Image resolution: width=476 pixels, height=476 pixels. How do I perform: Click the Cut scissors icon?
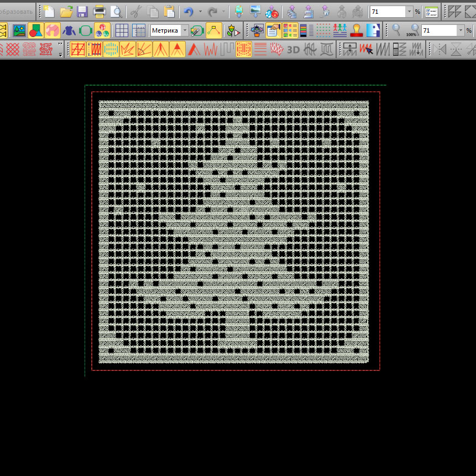136,12
